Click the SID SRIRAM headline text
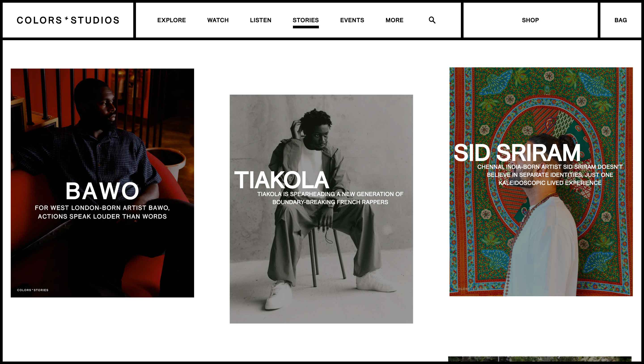The image size is (644, 364). (x=517, y=153)
